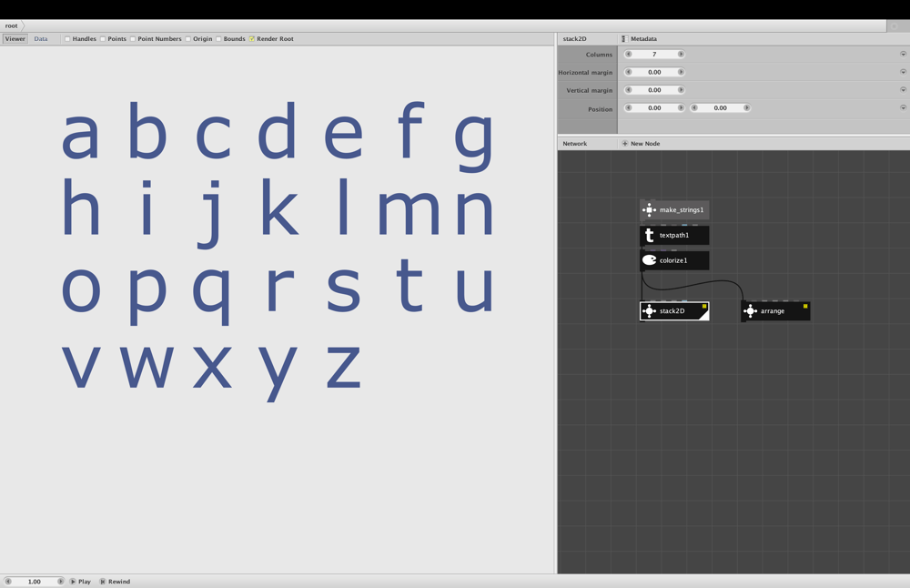Decrease the frame number
The image size is (910, 588).
(8, 581)
